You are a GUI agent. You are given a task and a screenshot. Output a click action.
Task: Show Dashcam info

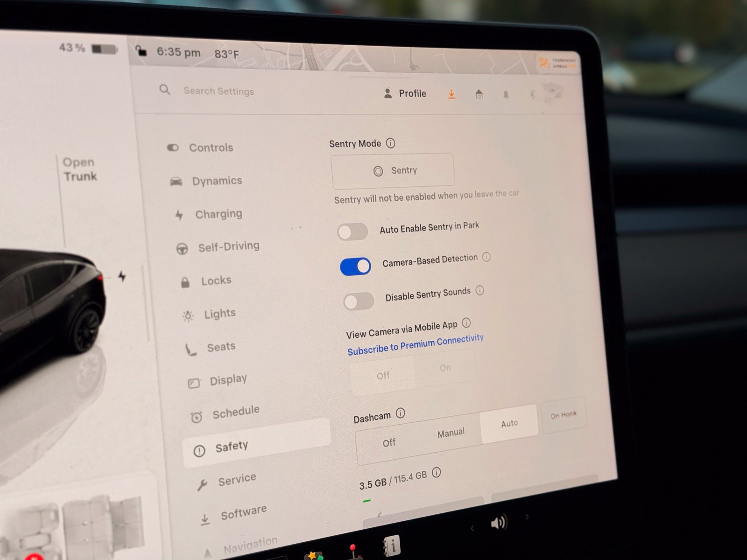click(x=400, y=413)
